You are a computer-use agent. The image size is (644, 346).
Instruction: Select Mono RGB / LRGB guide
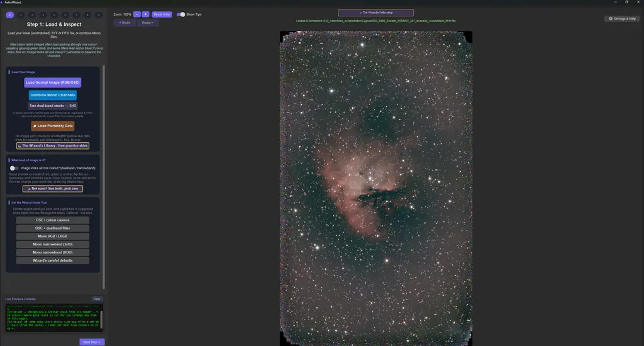pos(53,237)
